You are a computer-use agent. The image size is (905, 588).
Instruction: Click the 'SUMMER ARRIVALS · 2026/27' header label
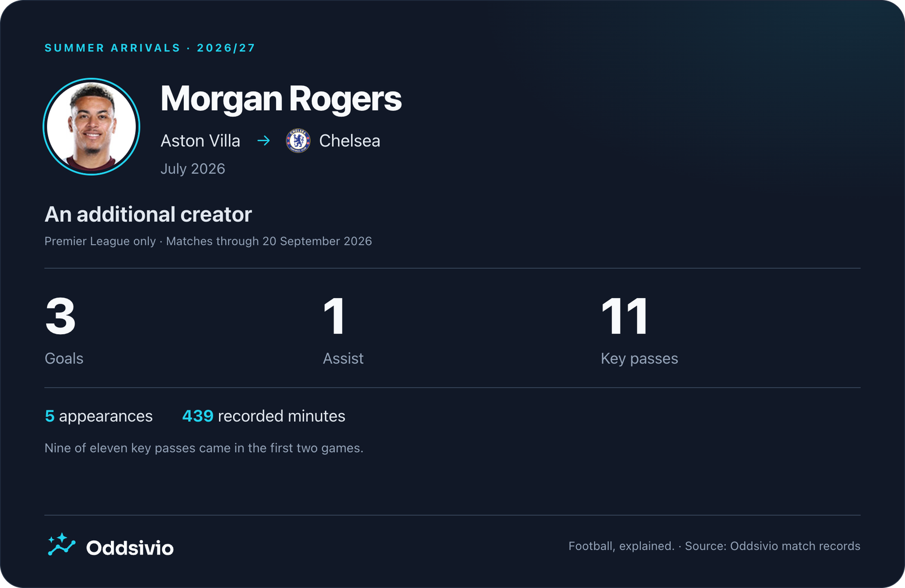pyautogui.click(x=150, y=48)
